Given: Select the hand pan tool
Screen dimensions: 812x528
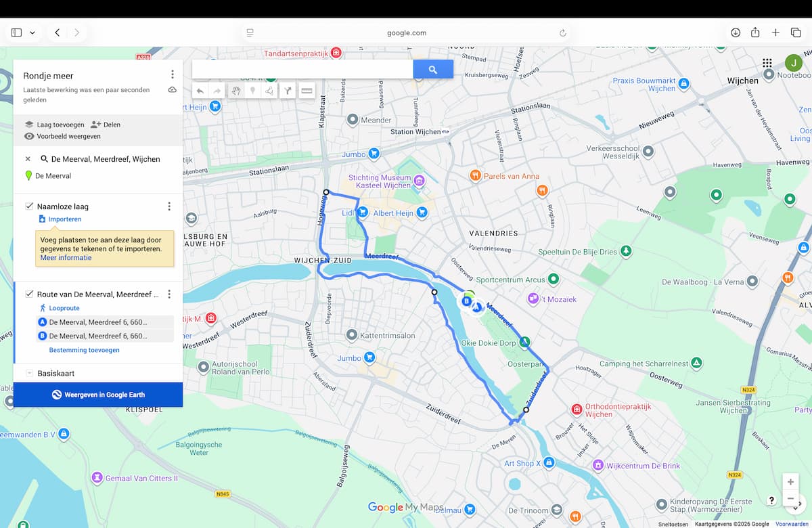Looking at the screenshot, I should pos(235,91).
